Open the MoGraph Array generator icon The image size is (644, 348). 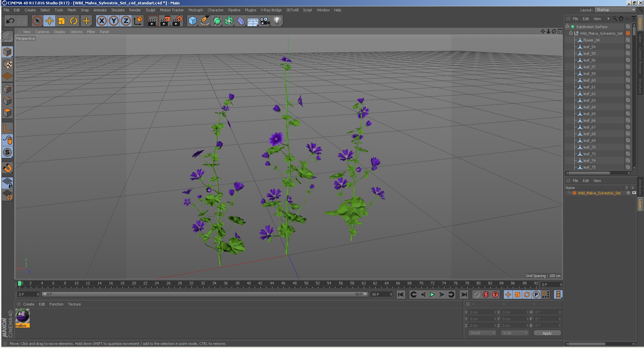229,21
